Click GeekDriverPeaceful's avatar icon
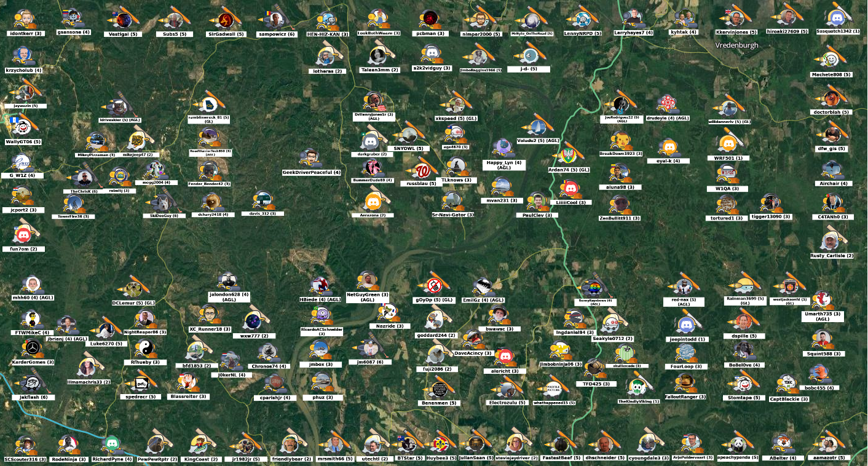The image size is (868, 466). click(x=308, y=157)
